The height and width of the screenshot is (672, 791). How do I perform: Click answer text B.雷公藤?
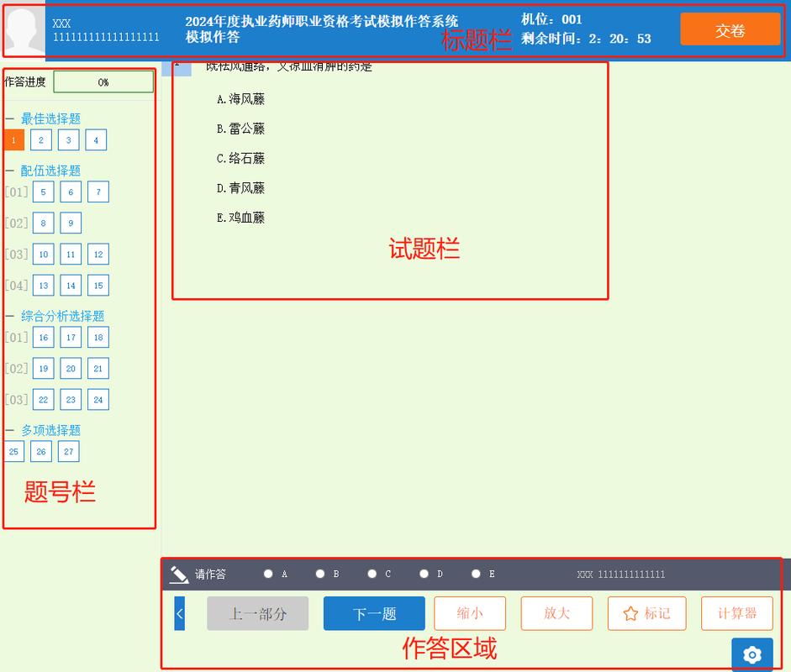(x=240, y=129)
